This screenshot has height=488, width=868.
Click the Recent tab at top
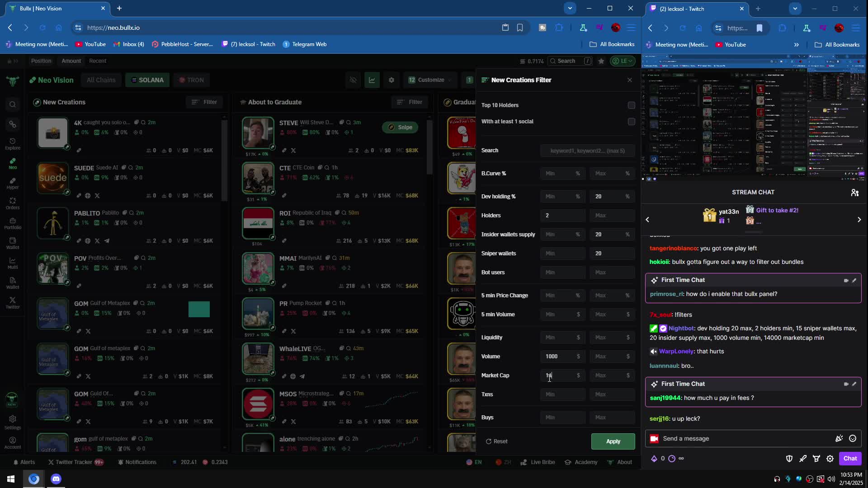coord(98,61)
